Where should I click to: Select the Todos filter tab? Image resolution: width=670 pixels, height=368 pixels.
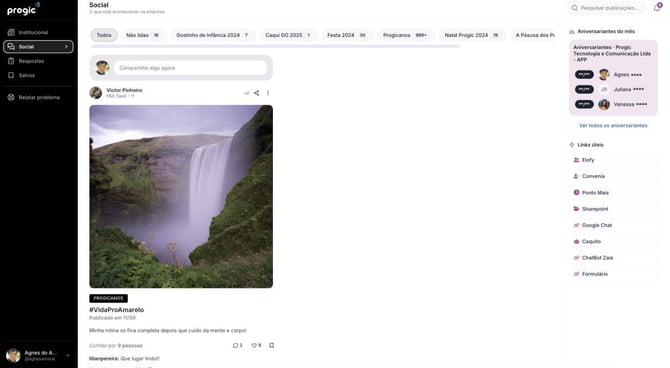click(x=104, y=35)
